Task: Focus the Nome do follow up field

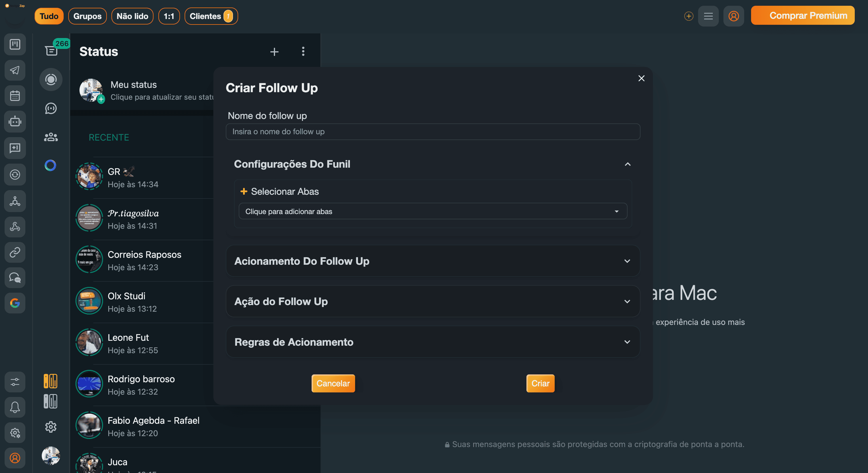Action: 433,131
